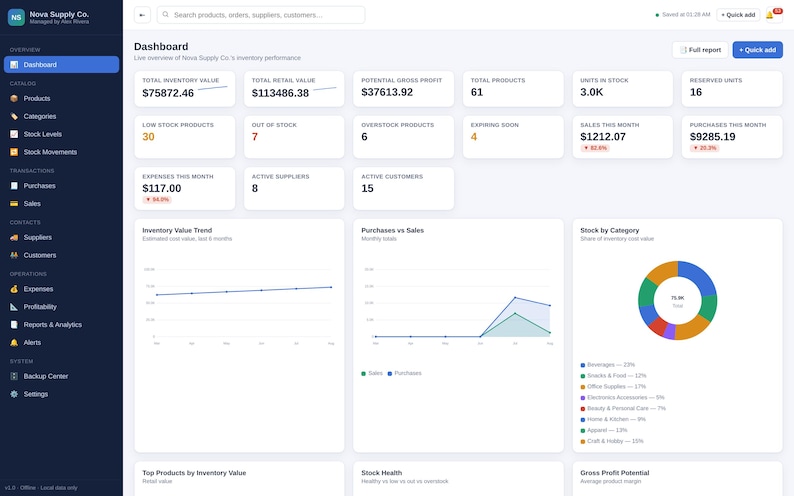
Task: Open the Low Stock Products card
Action: coord(185,137)
